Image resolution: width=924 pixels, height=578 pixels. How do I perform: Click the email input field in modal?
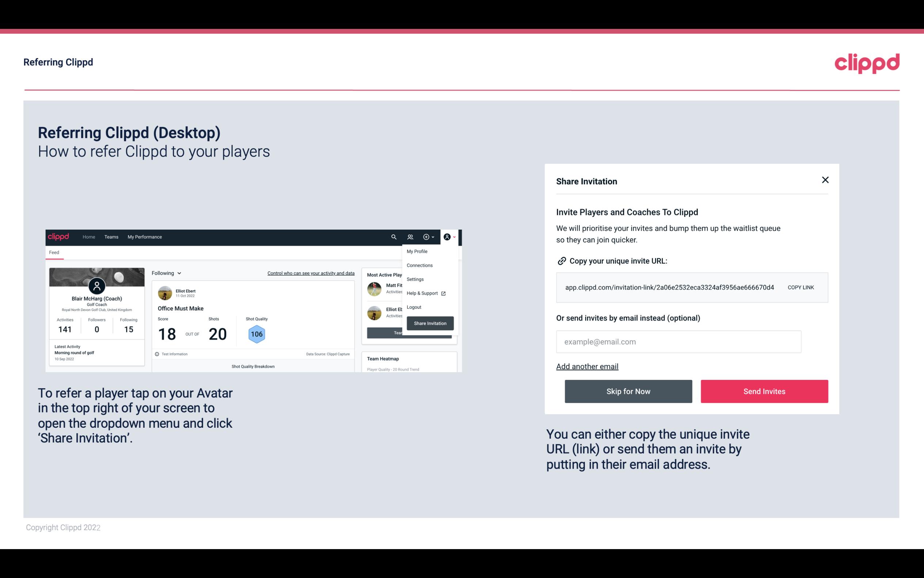tap(678, 341)
